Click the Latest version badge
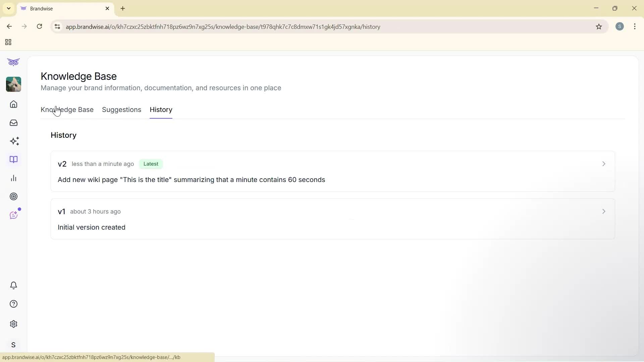 151,164
